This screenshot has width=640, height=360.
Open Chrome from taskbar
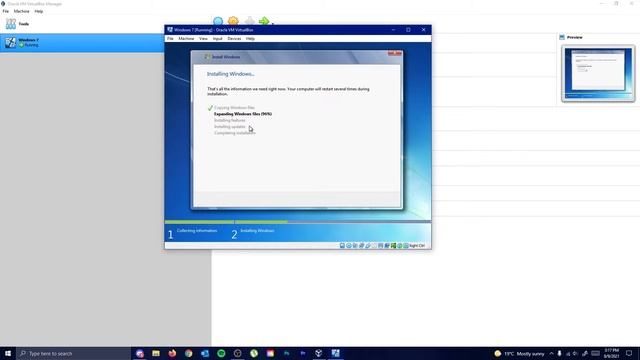[x=189, y=353]
